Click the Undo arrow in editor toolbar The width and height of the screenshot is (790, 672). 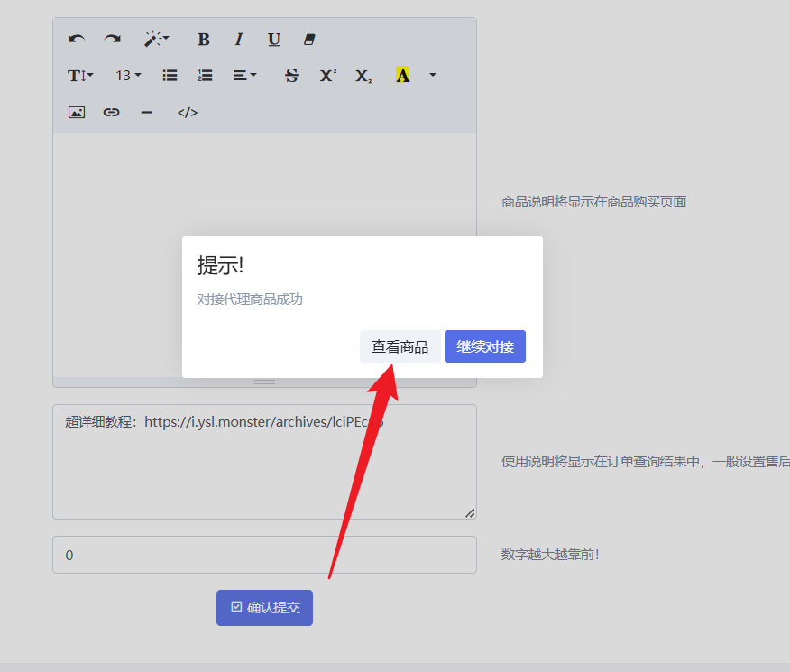point(77,40)
